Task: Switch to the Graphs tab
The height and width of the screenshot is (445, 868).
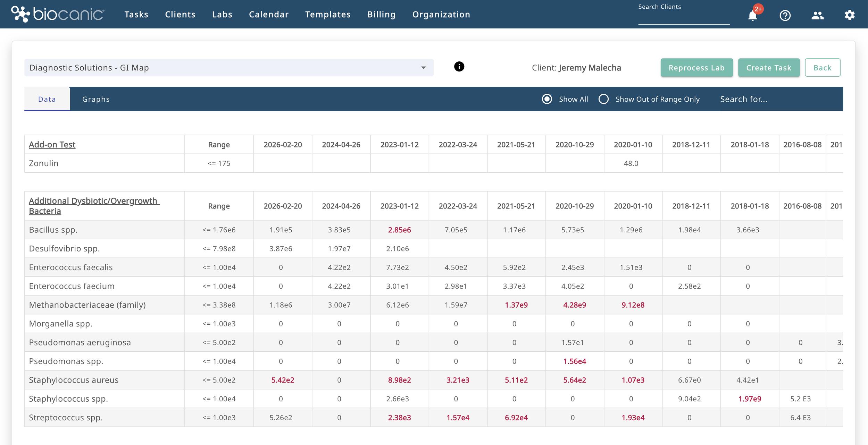Action: pyautogui.click(x=96, y=99)
